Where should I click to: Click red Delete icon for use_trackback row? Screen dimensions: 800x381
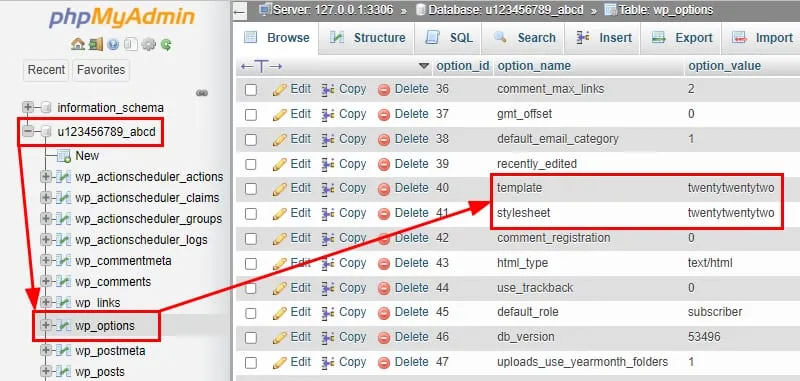(x=384, y=288)
